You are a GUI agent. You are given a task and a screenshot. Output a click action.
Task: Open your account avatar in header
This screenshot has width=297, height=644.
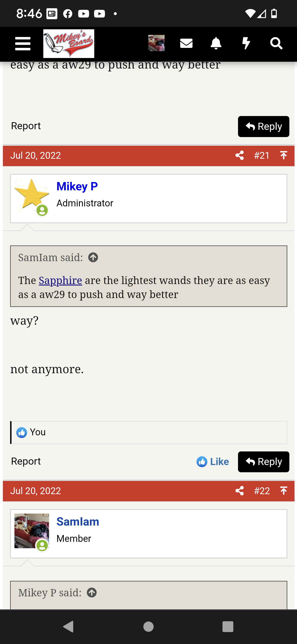[156, 43]
